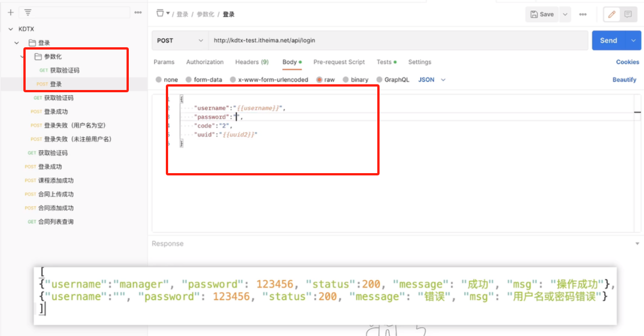Click the "code":"2" line in editor

pos(214,126)
